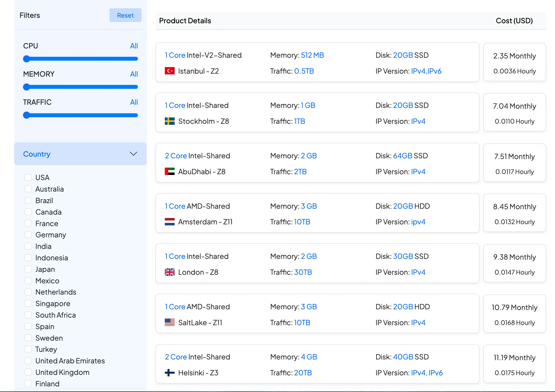
Task: Collapse the Country filter section
Action: point(133,154)
